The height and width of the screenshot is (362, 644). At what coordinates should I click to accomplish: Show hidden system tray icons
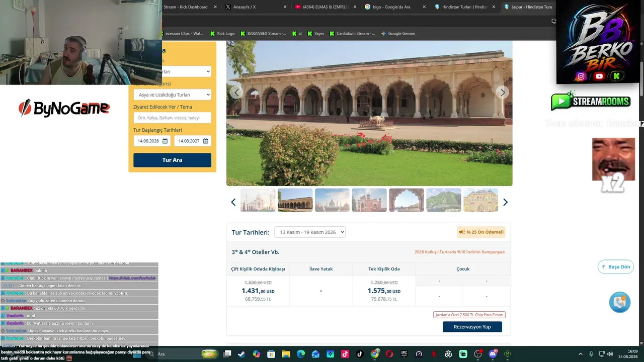pos(580,354)
